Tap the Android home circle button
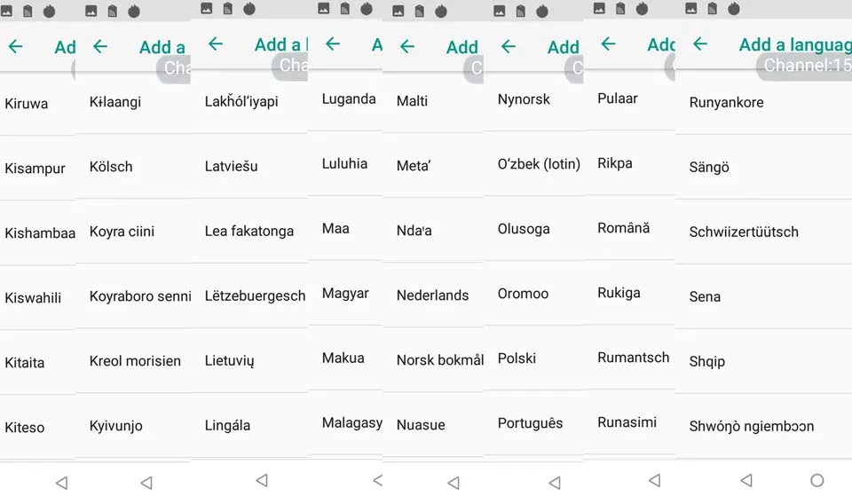The width and height of the screenshot is (852, 504). pyautogui.click(x=816, y=480)
